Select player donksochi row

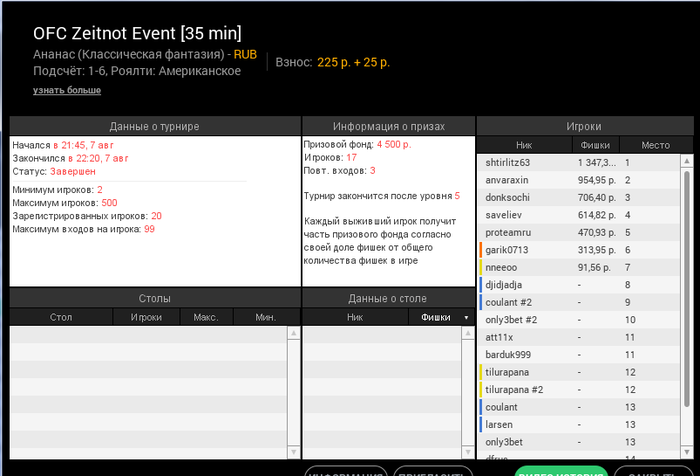point(579,197)
